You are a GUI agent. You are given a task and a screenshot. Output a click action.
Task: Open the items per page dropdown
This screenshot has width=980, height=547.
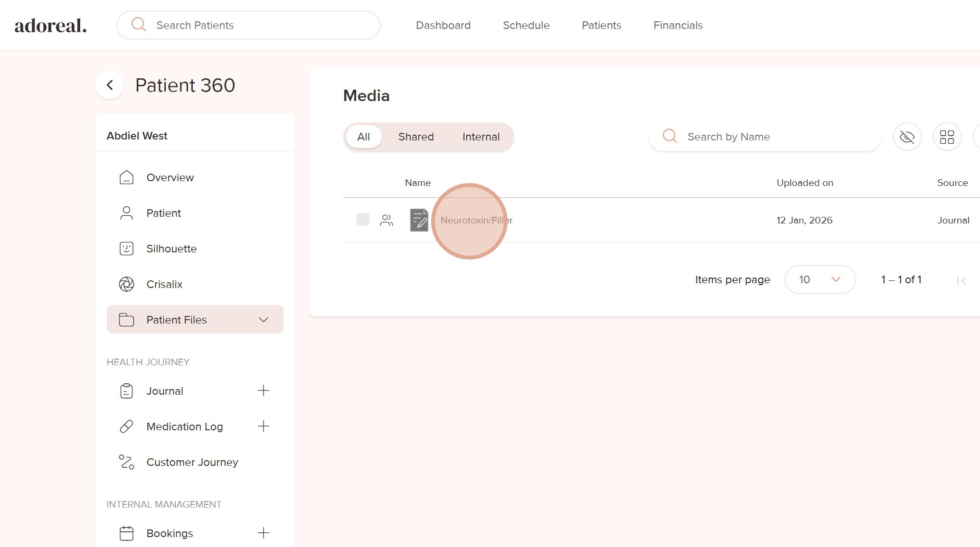click(820, 279)
